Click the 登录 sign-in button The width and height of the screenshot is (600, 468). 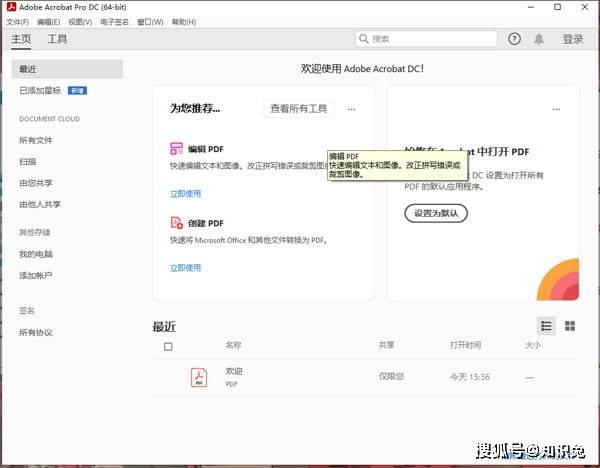(x=572, y=39)
